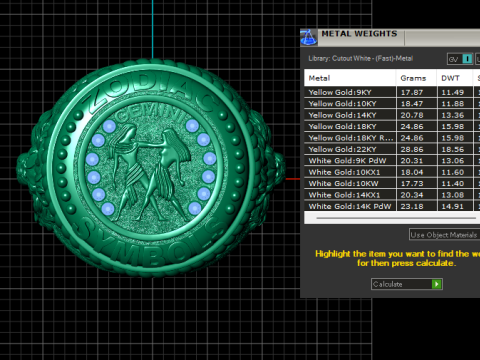Viewport: 480px width, 360px height.
Task: Click the 23.18 grams value
Action: pyautogui.click(x=412, y=206)
